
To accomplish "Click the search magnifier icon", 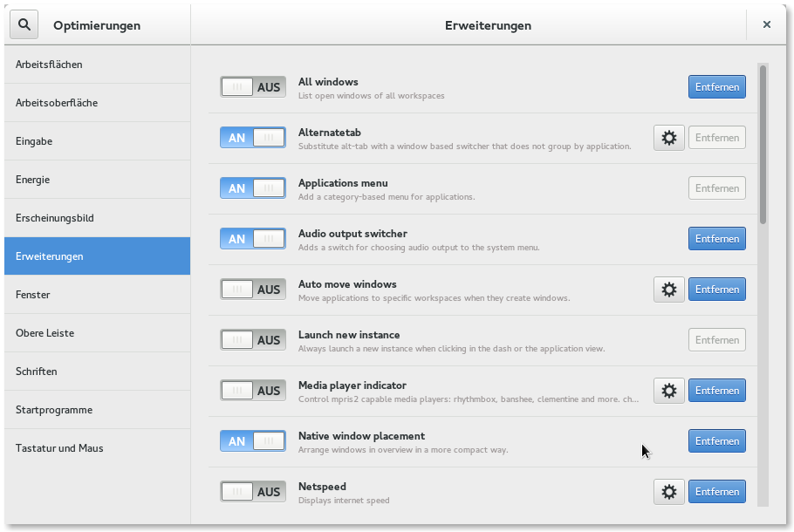I will 24,24.
